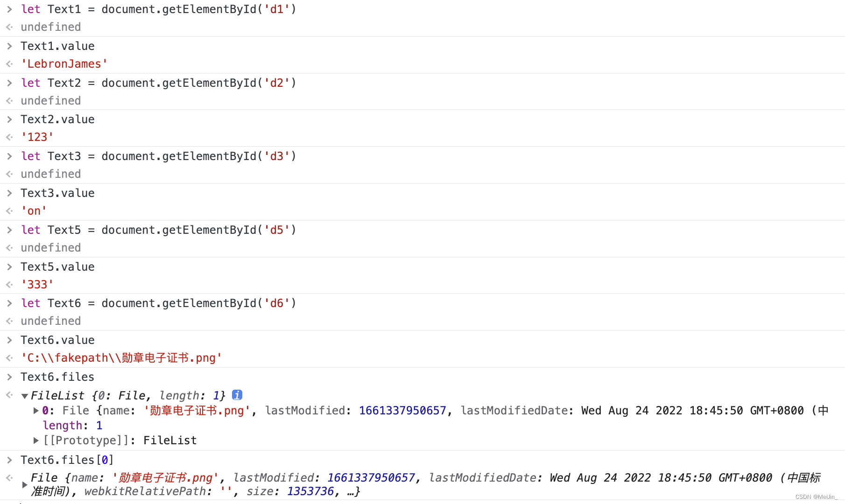The width and height of the screenshot is (845, 504).
Task: Click the Text3.value input line
Action: pos(57,193)
